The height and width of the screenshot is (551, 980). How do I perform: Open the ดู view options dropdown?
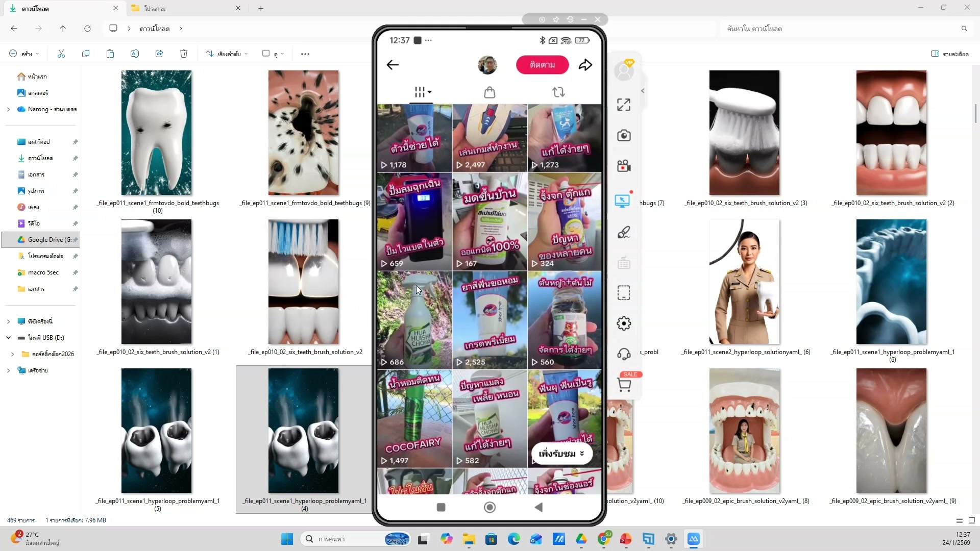(273, 54)
